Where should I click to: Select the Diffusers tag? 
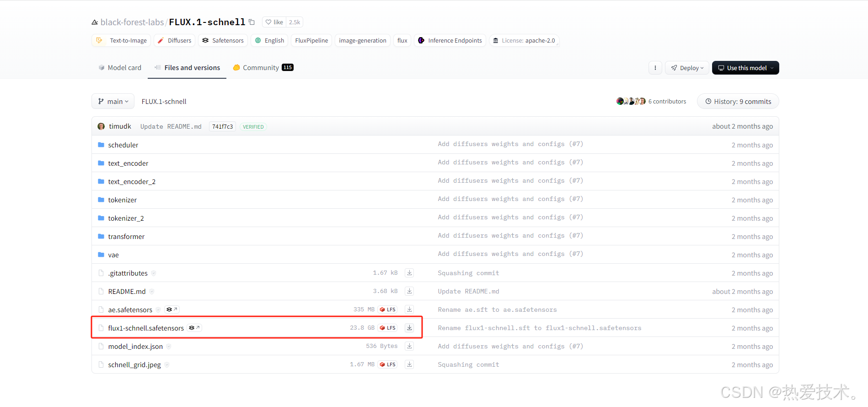(x=174, y=40)
